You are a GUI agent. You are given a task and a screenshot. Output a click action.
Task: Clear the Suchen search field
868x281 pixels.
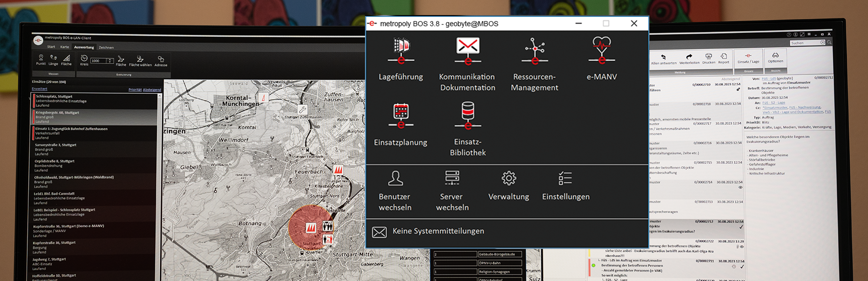(823, 42)
